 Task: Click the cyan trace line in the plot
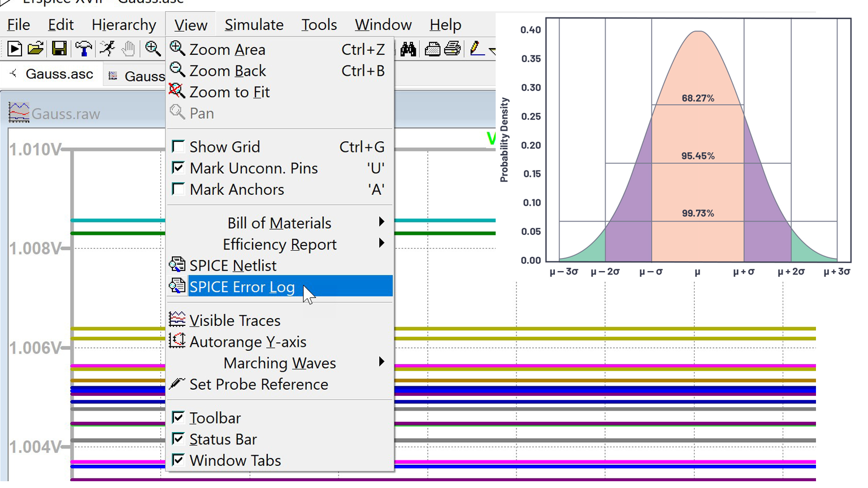(x=118, y=220)
